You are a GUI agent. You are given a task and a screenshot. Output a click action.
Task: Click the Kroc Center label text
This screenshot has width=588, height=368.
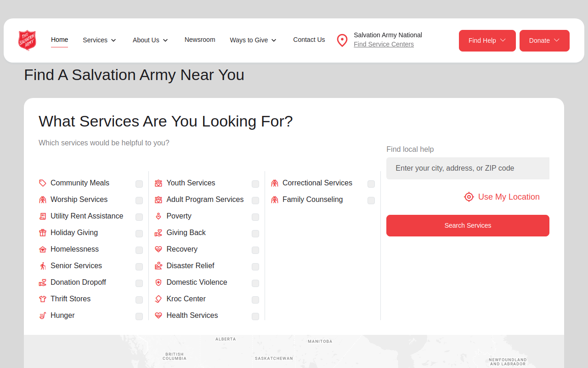[186, 299]
